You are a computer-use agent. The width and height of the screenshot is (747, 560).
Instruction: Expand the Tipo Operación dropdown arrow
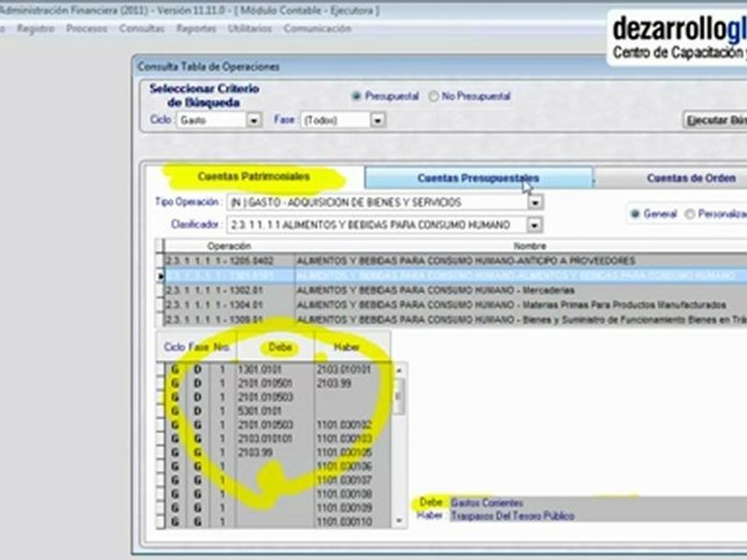pos(535,203)
